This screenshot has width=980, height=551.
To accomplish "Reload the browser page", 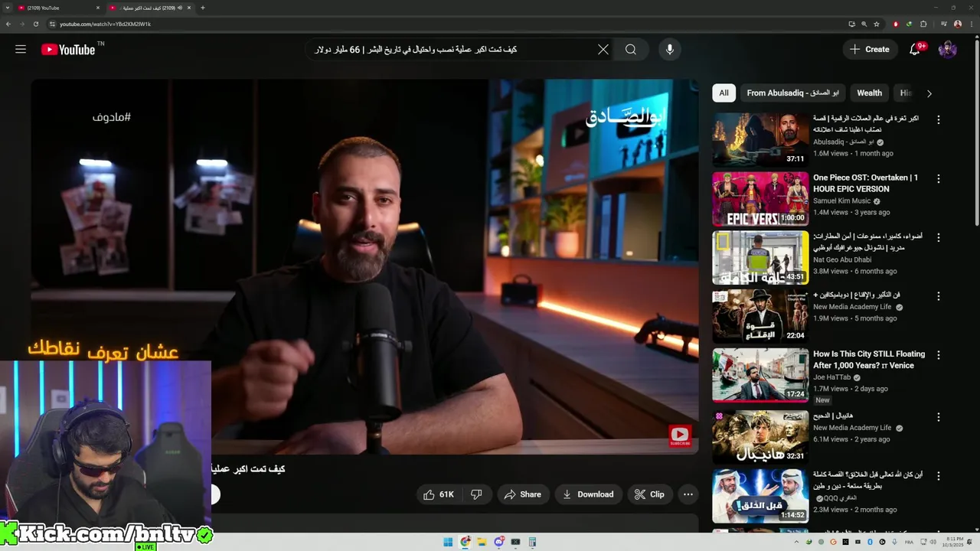I will [35, 24].
